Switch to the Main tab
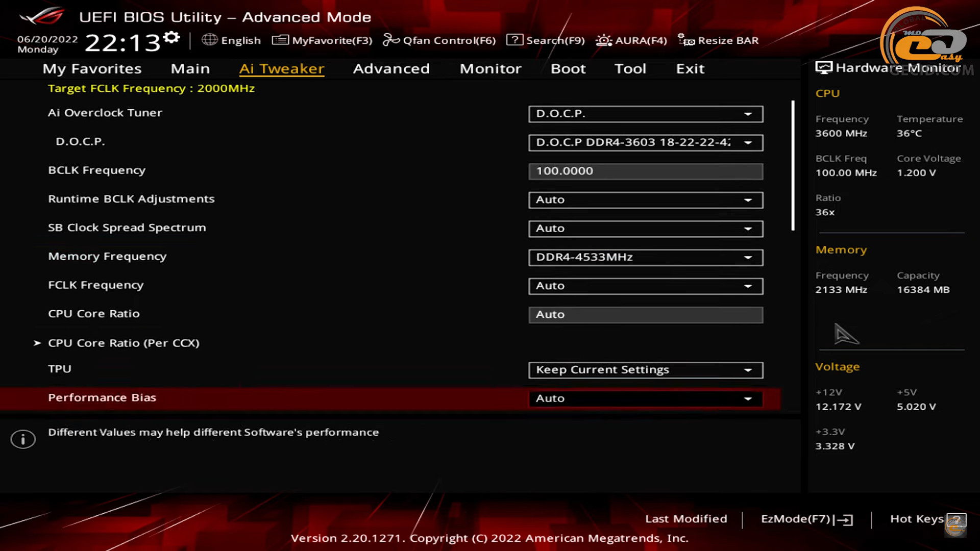 pos(190,69)
